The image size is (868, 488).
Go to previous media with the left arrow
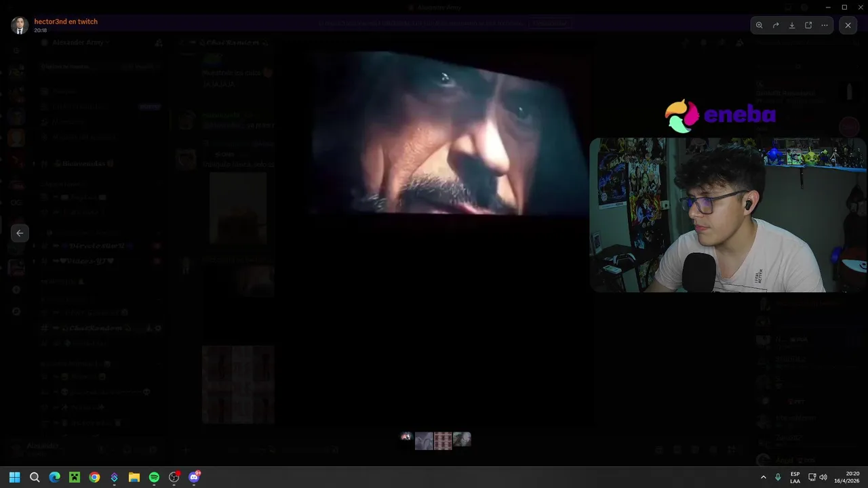point(20,233)
